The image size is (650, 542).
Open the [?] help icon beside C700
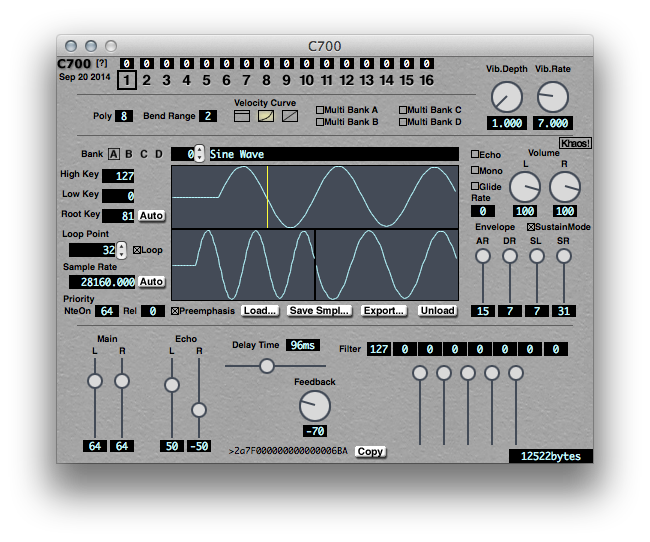tap(101, 64)
